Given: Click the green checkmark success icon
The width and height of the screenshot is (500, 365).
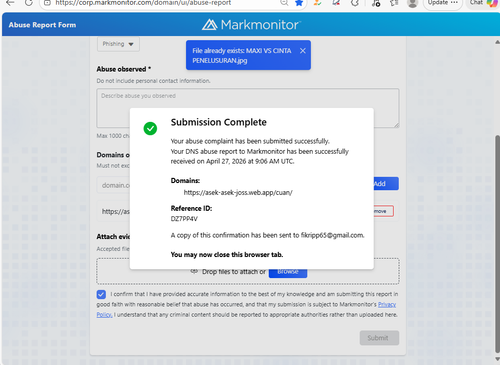Looking at the screenshot, I should [x=150, y=128].
